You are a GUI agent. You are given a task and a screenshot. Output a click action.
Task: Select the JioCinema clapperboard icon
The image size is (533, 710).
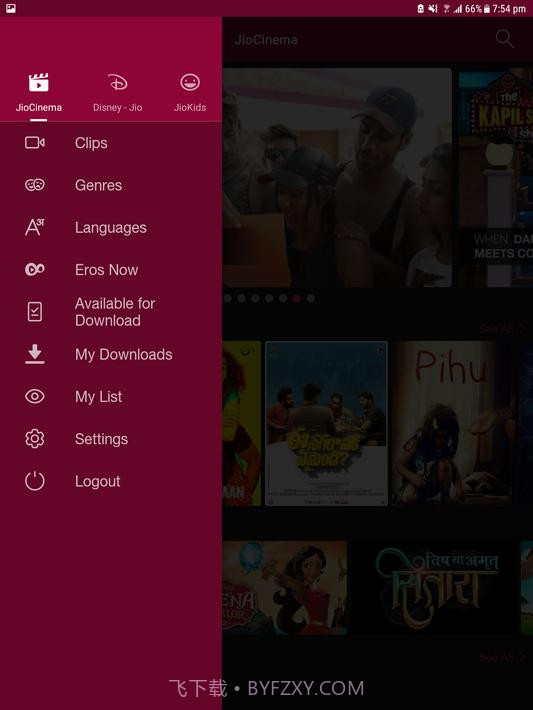click(38, 82)
